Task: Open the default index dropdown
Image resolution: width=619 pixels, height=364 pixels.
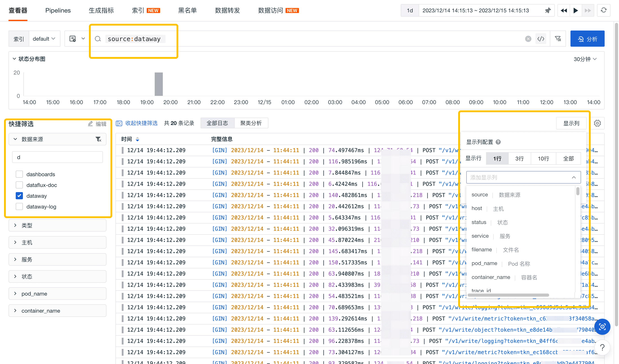Action: point(44,39)
